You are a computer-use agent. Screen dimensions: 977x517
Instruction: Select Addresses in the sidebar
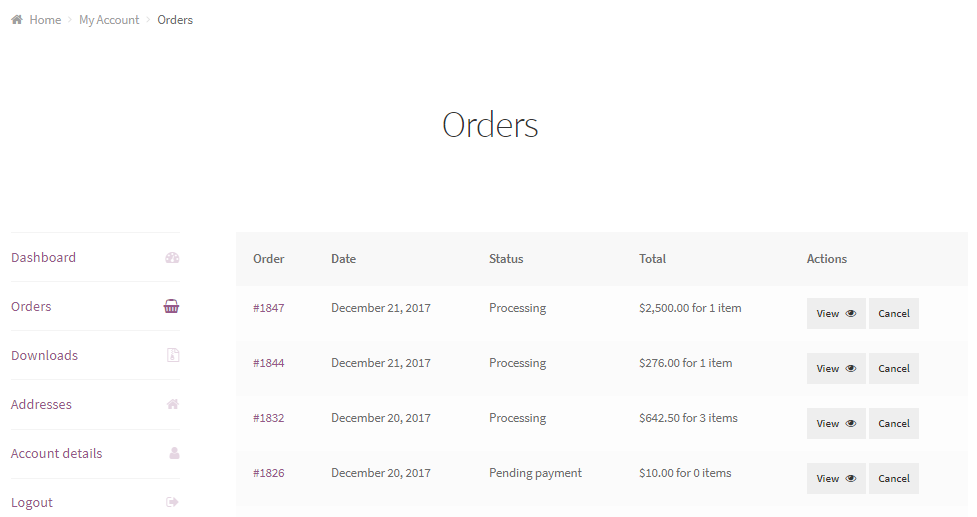(x=41, y=405)
